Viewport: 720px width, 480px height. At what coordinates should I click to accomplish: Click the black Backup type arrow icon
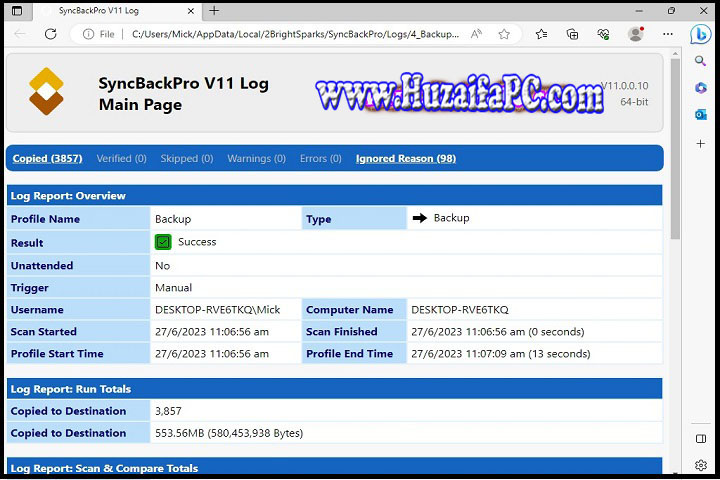pyautogui.click(x=419, y=218)
